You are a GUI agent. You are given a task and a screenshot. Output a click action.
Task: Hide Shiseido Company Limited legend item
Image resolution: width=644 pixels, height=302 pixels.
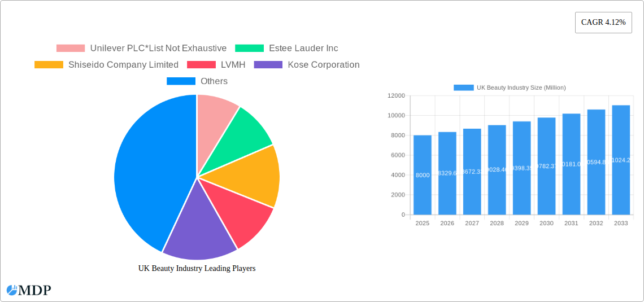point(49,65)
